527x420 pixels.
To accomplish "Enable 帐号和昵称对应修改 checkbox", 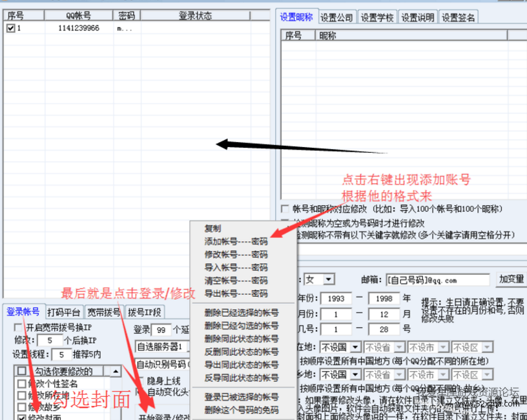I will point(285,209).
